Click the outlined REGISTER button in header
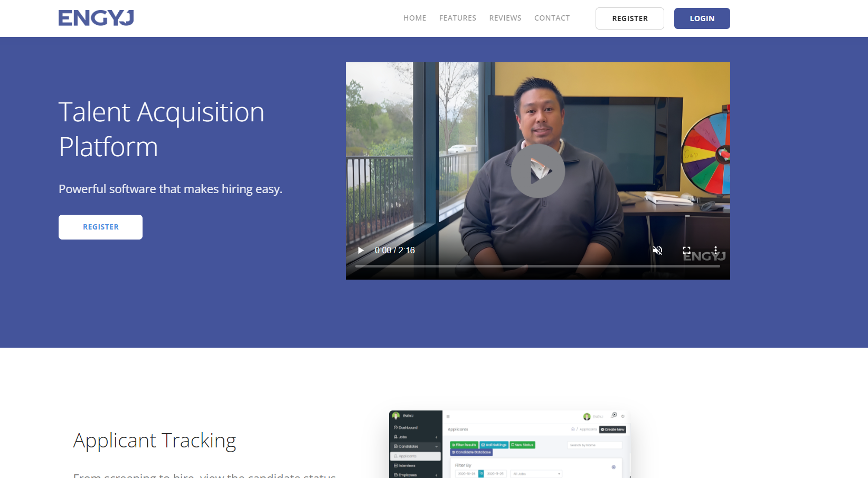The height and width of the screenshot is (478, 868). [x=629, y=18]
